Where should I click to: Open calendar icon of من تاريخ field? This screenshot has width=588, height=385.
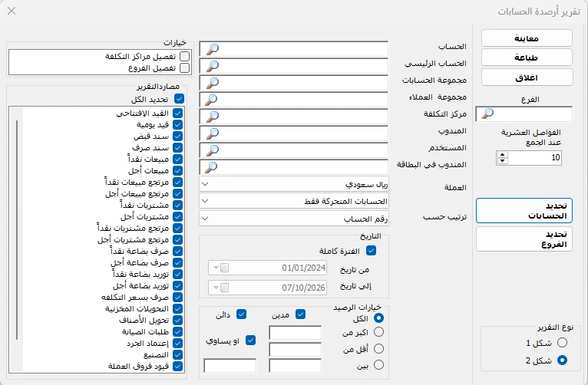pos(224,268)
